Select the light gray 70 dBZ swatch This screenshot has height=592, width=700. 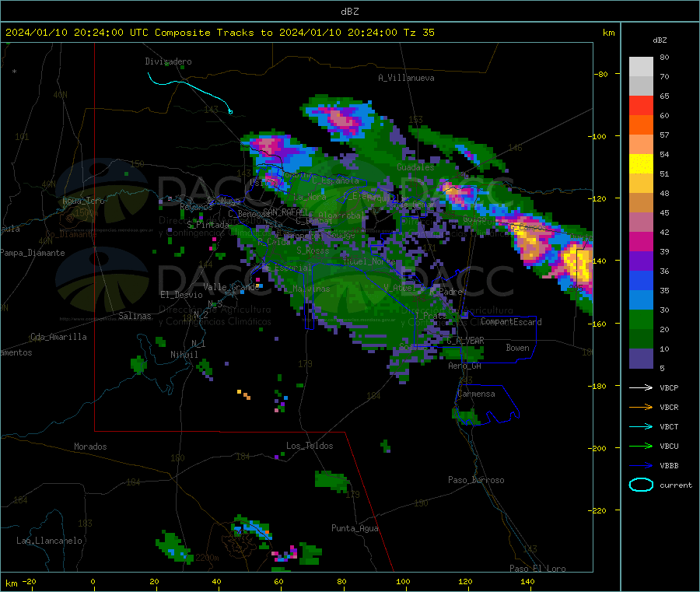point(641,86)
